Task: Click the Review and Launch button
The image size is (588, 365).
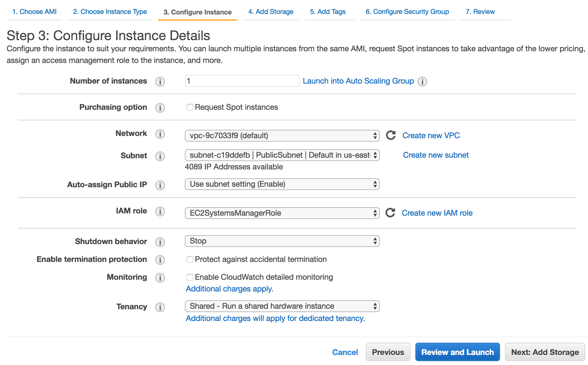Action: (x=457, y=352)
